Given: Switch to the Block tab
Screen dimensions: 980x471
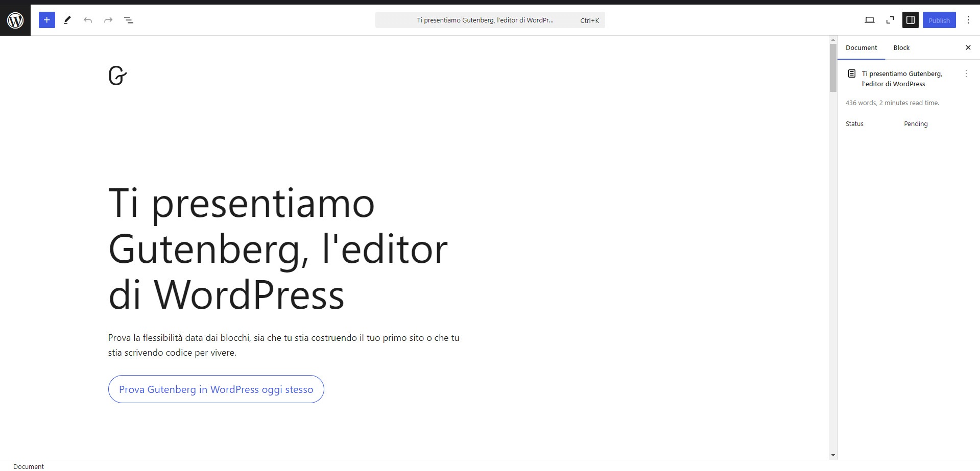Looking at the screenshot, I should coord(901,47).
